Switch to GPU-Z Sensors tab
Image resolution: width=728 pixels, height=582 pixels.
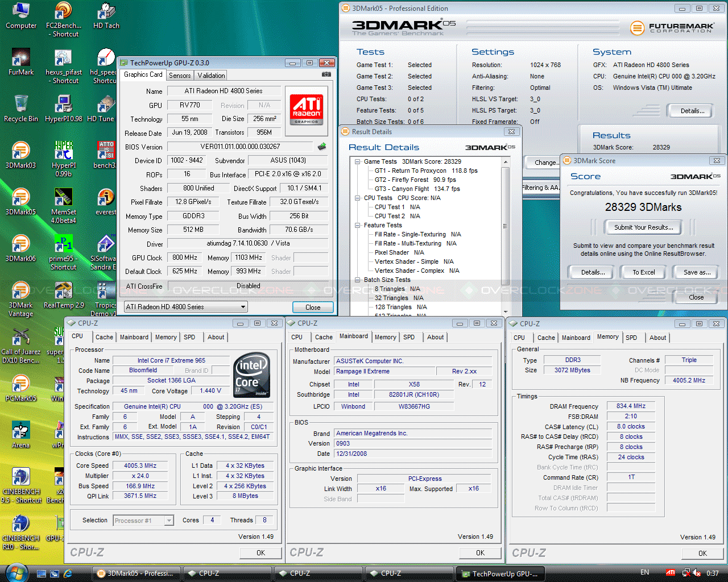[180, 76]
